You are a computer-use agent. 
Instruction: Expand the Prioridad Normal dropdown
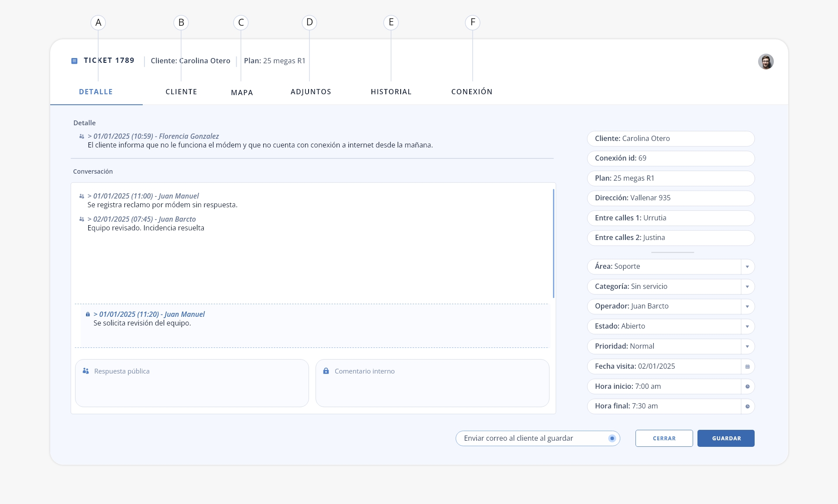click(x=747, y=346)
